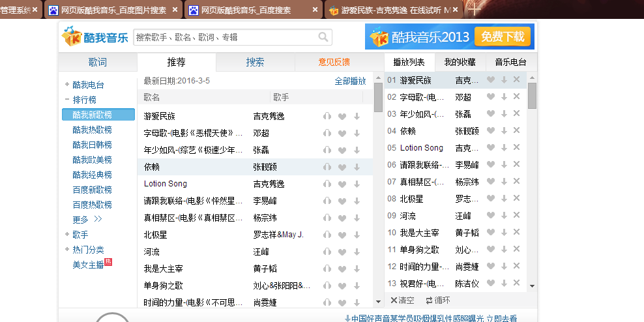Collapse the 排行榜 tree node

[67, 99]
